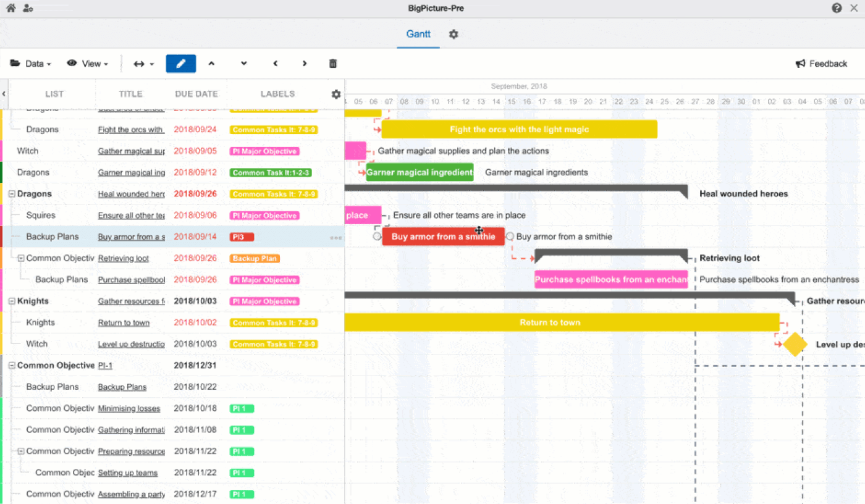Move task up with up chevron
The height and width of the screenshot is (504, 865).
(211, 64)
